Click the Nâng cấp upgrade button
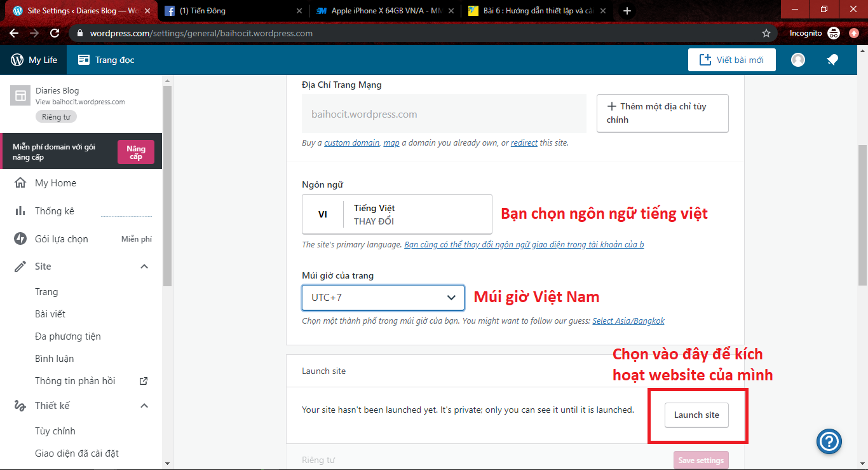 click(136, 153)
